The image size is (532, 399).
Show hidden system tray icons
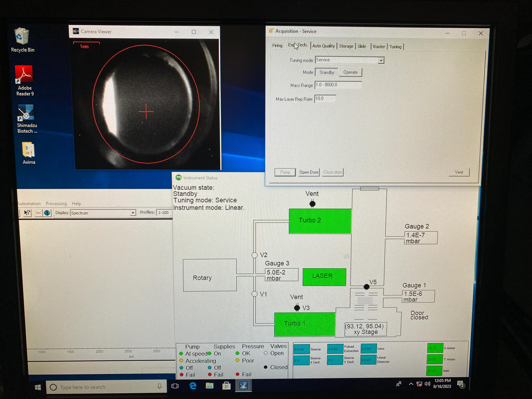[x=411, y=384]
